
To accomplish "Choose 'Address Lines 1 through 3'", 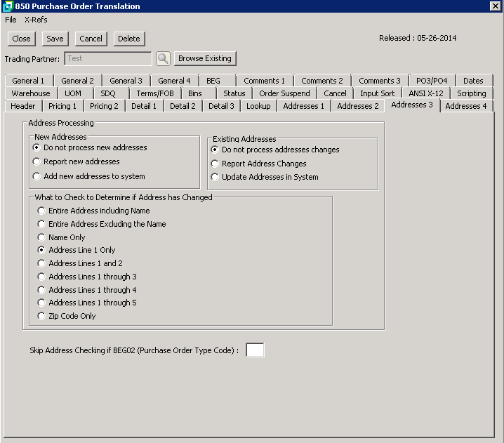I will tap(42, 277).
